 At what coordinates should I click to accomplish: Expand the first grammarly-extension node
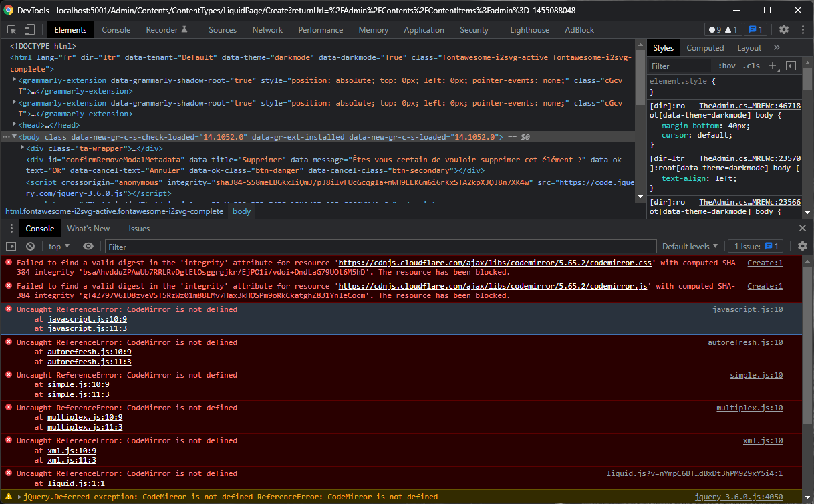click(x=13, y=80)
